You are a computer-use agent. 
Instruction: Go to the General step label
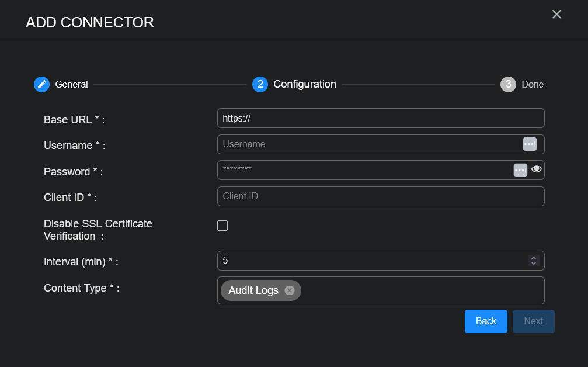pyautogui.click(x=71, y=84)
